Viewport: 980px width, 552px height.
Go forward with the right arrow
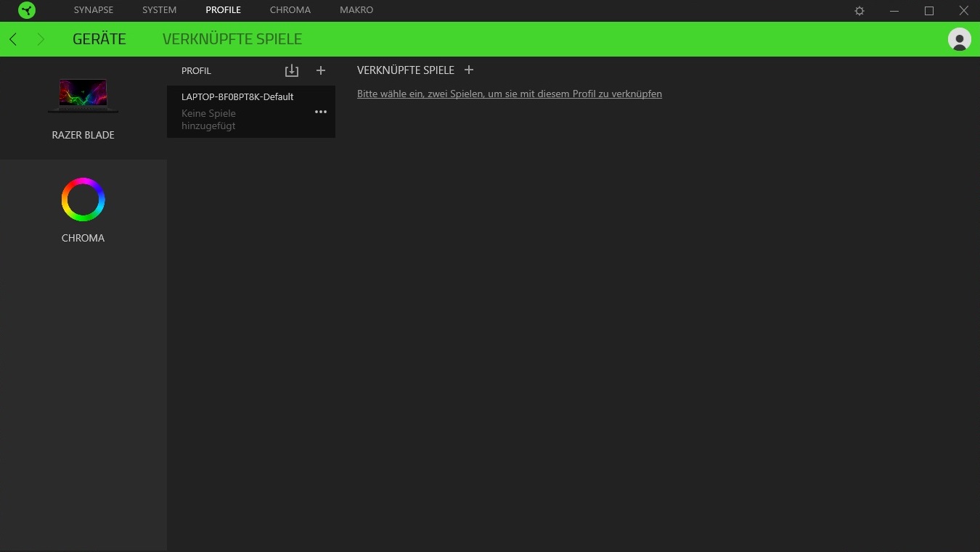coord(41,39)
